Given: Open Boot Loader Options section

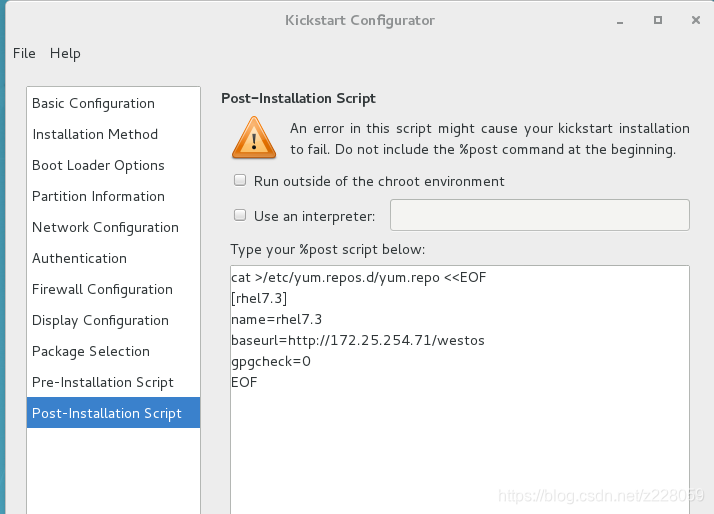Looking at the screenshot, I should tap(98, 165).
